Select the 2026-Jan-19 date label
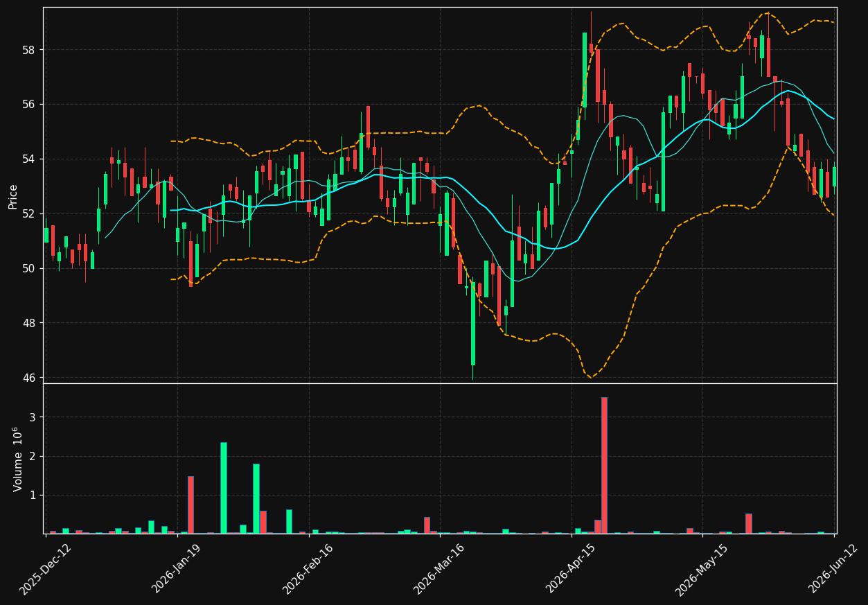Viewport: 868px width, 605px height. coord(177,568)
